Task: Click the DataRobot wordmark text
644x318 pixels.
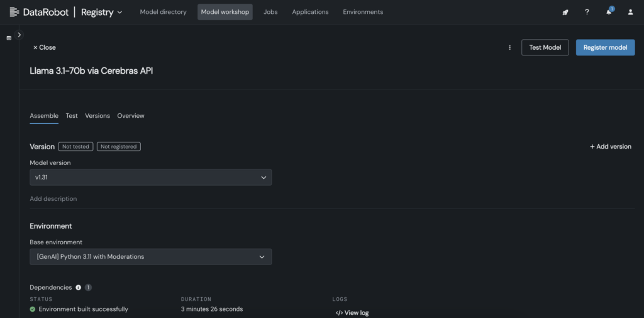Action: click(45, 13)
